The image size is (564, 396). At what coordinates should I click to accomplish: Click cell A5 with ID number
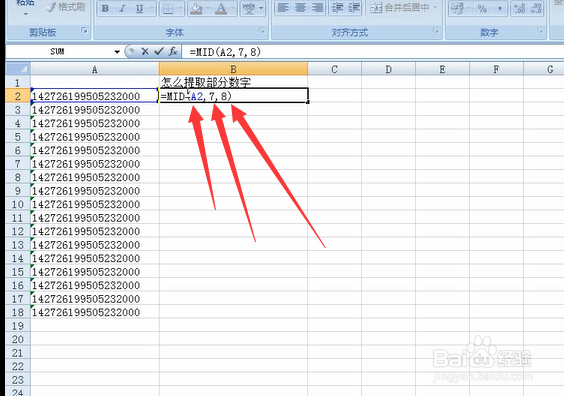pyautogui.click(x=95, y=137)
